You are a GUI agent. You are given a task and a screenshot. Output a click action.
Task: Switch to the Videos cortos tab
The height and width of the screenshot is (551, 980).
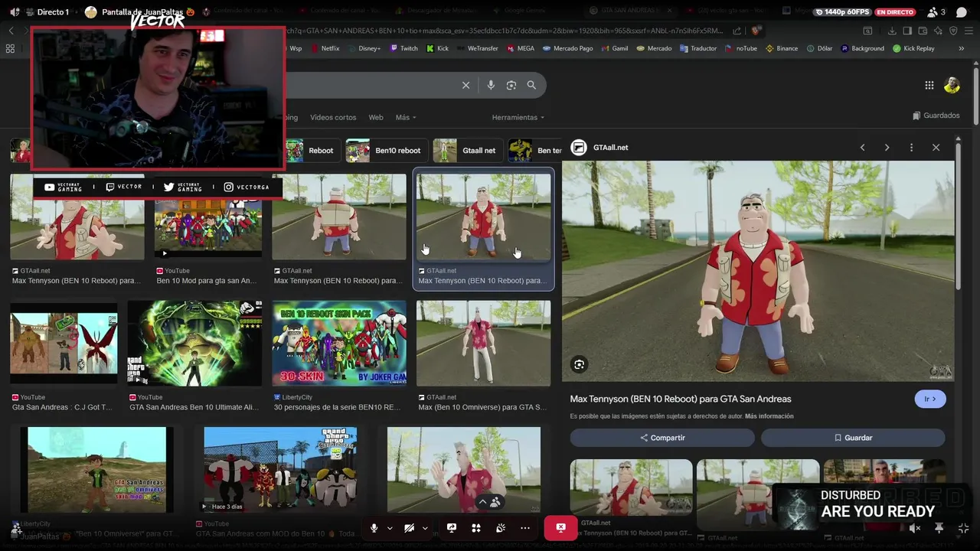pyautogui.click(x=333, y=117)
